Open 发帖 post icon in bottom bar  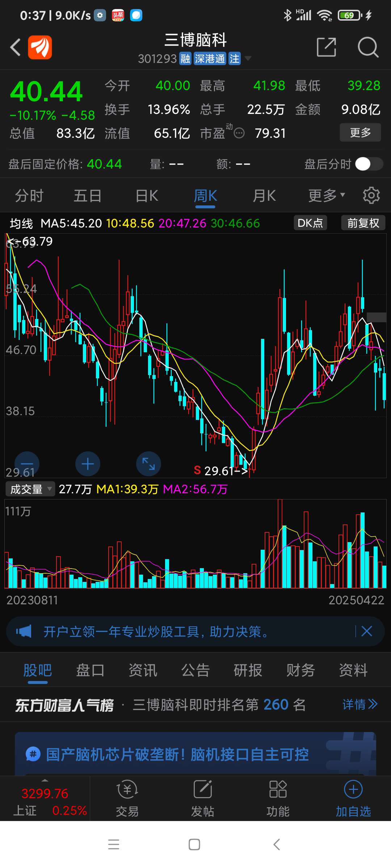tap(203, 799)
